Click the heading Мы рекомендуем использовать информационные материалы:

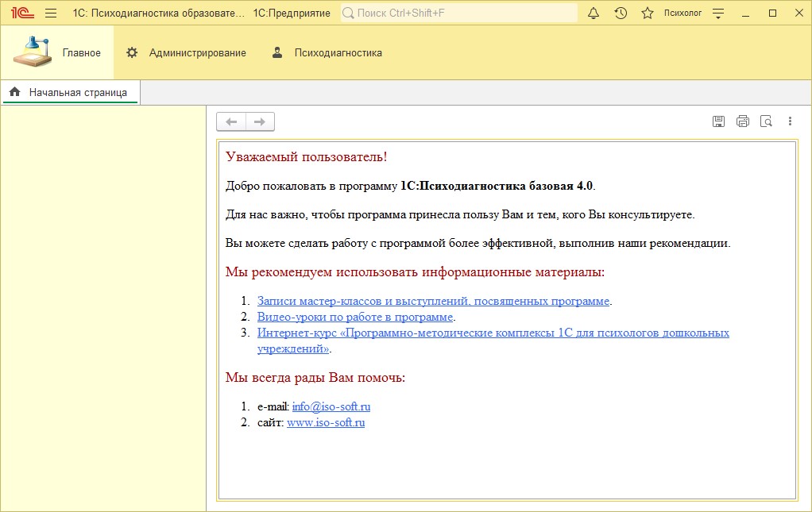(416, 272)
